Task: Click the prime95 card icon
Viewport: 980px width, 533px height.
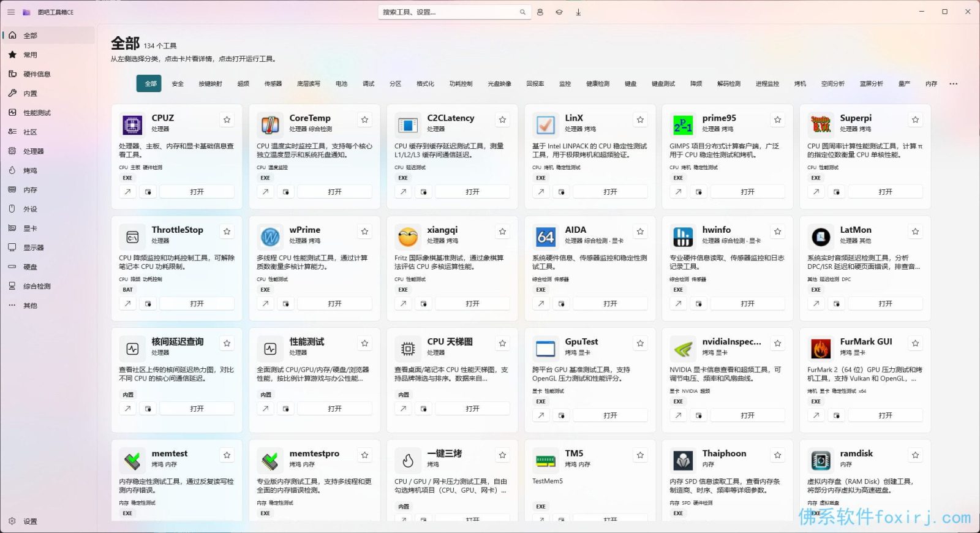Action: click(683, 124)
